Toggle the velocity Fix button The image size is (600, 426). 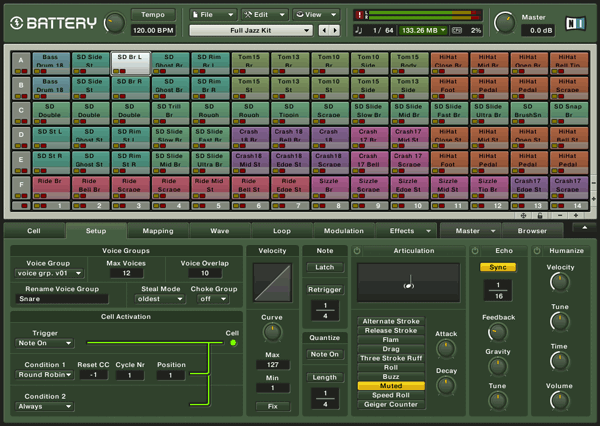pos(272,406)
